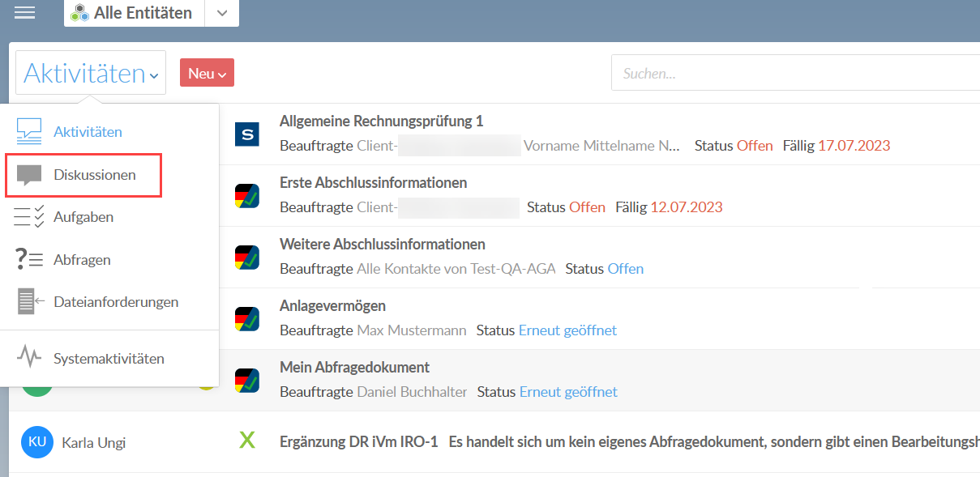Click Offen status of Erste Abschlussinformationen

coord(587,207)
